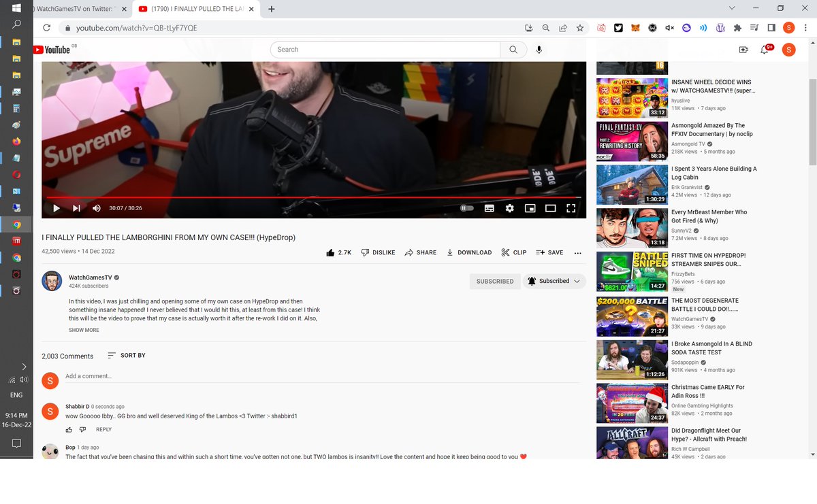Open the media control playlist icon
Viewport: 817px width, 504px height.
(x=754, y=28)
